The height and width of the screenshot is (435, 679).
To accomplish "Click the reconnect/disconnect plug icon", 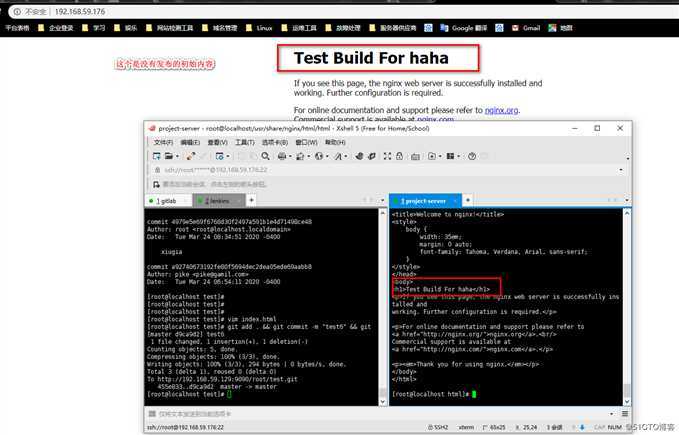I will [190, 156].
